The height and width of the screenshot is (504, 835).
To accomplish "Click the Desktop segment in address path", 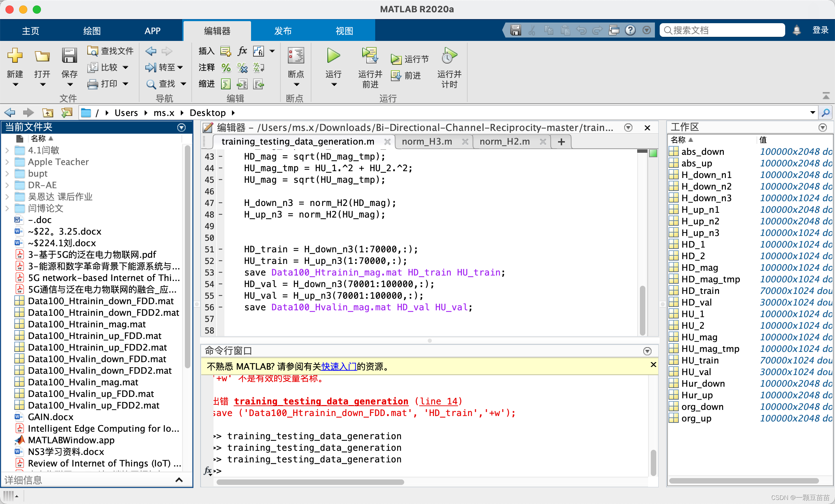I will pos(207,113).
